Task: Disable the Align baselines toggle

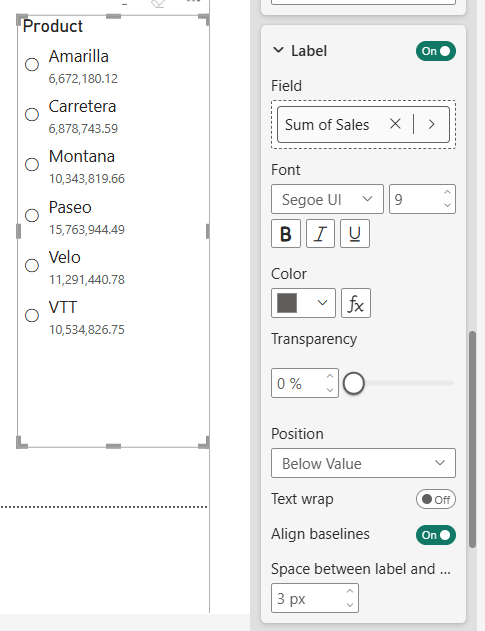Action: (x=436, y=535)
